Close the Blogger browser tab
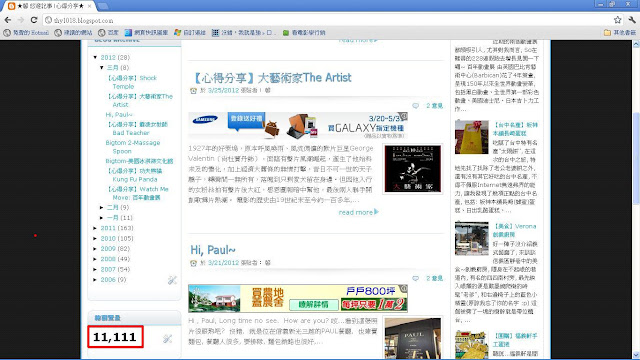Image resolution: width=640 pixels, height=360 pixels. pos(89,6)
